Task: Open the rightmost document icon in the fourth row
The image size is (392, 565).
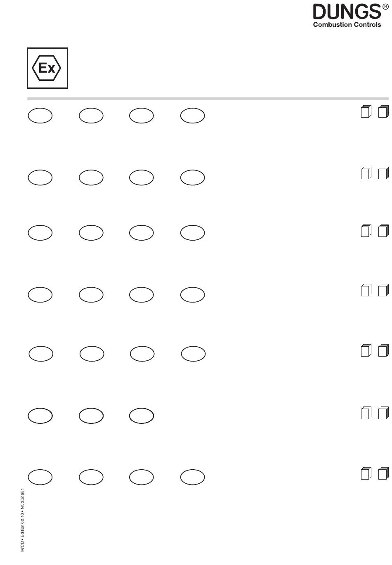Action: pyautogui.click(x=383, y=290)
